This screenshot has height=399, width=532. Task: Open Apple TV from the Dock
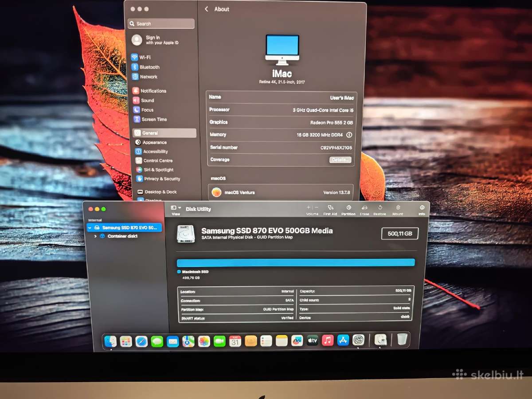click(313, 340)
